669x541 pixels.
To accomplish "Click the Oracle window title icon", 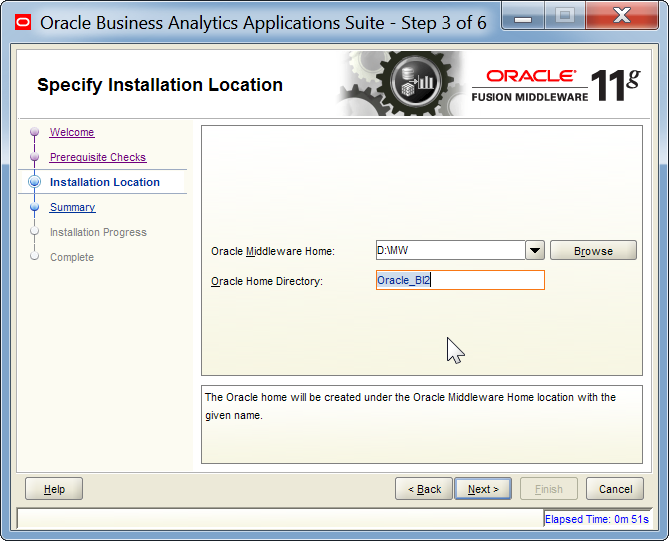I will [23, 23].
